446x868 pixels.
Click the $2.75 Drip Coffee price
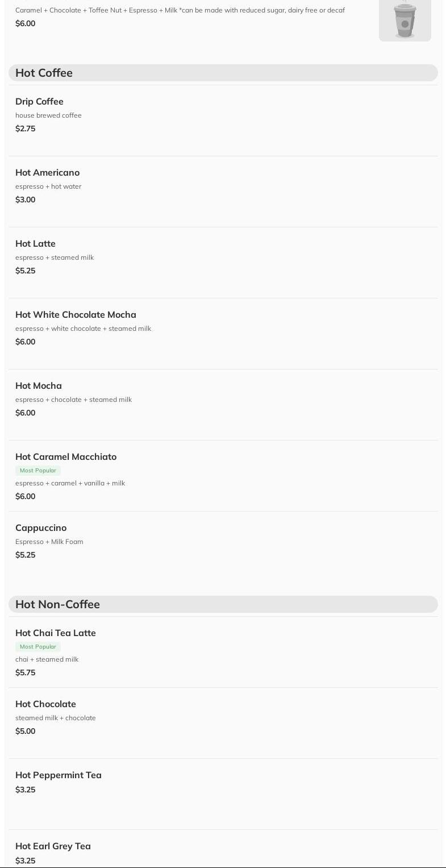coord(26,129)
